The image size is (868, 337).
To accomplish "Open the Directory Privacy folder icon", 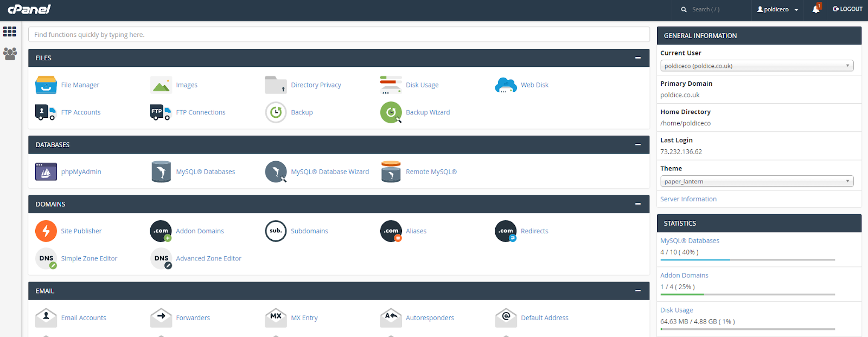I will click(276, 85).
